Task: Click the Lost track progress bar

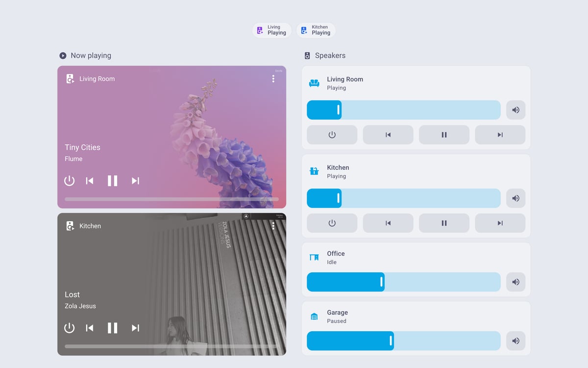Action: pyautogui.click(x=171, y=346)
